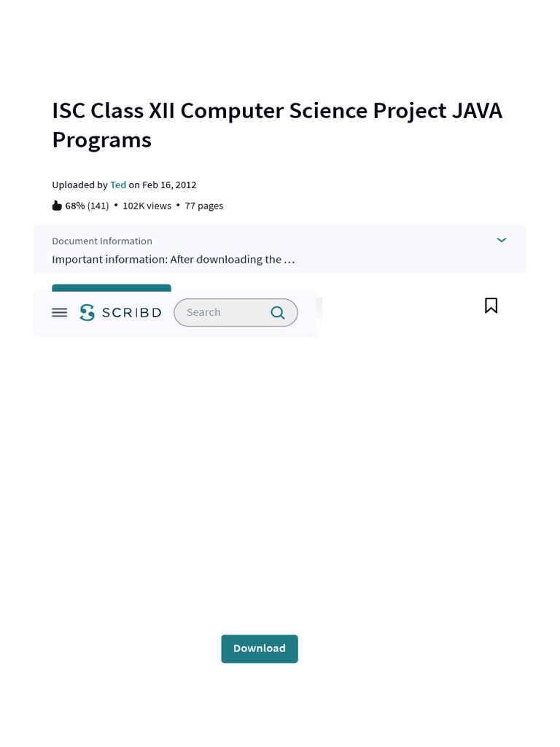Open the hamburger navigation menu
Viewport: 560px width, 747px height.
[60, 312]
